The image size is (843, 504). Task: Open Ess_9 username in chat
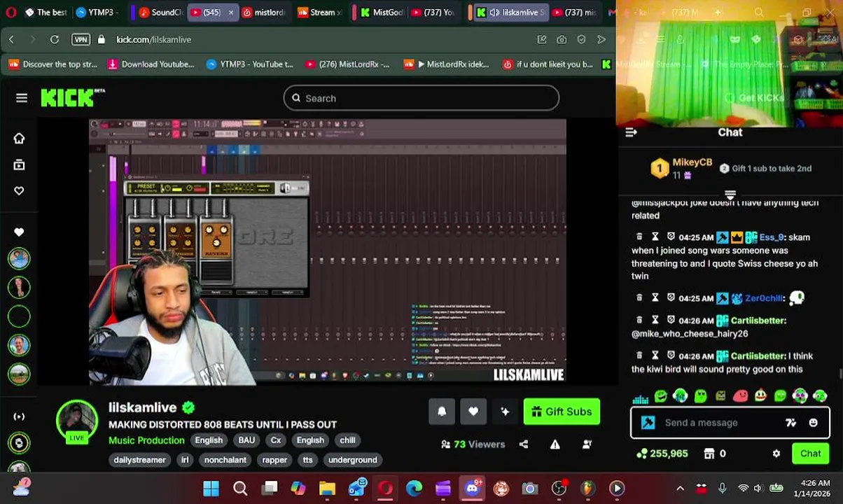pos(771,237)
